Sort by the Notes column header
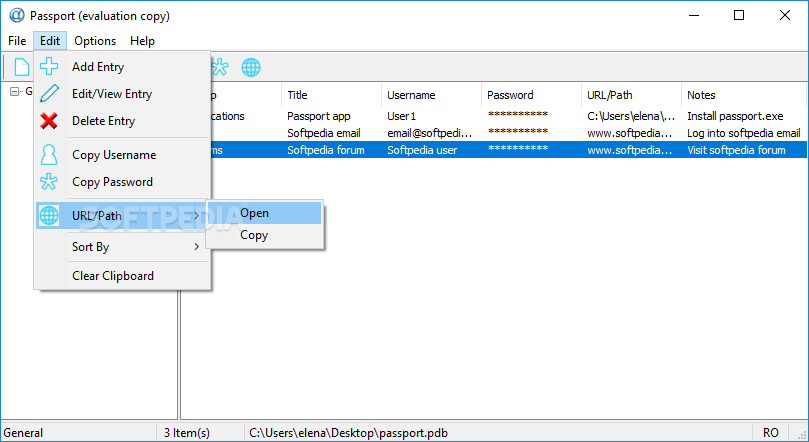This screenshot has width=809, height=442. pyautogui.click(x=743, y=95)
